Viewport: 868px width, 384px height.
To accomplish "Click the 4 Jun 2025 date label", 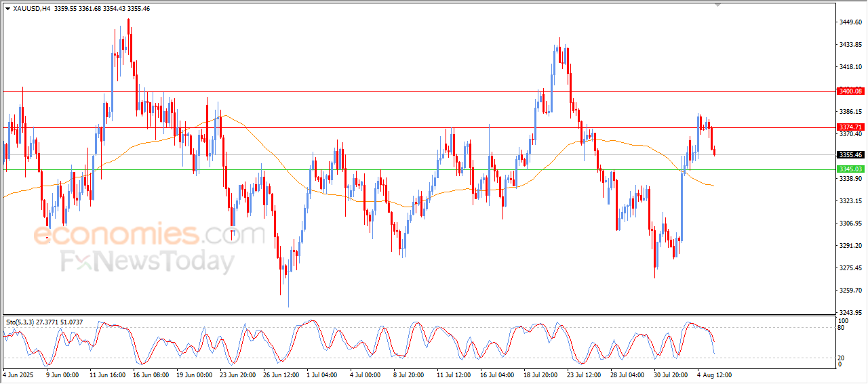I will (x=18, y=374).
